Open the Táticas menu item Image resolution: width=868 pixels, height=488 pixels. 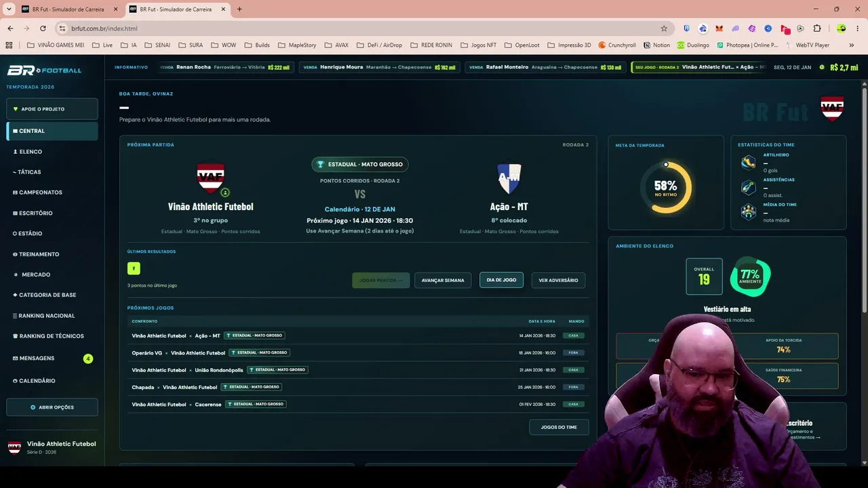[52, 172]
